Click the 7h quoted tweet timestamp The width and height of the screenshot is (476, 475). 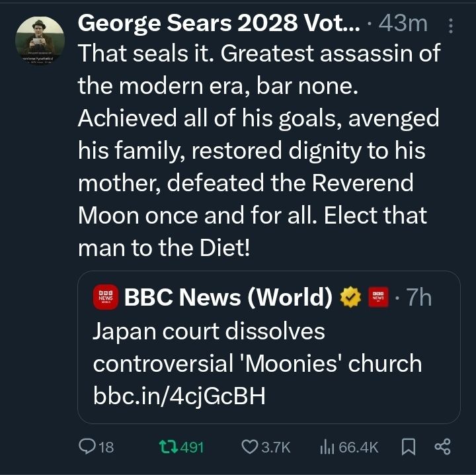[418, 298]
